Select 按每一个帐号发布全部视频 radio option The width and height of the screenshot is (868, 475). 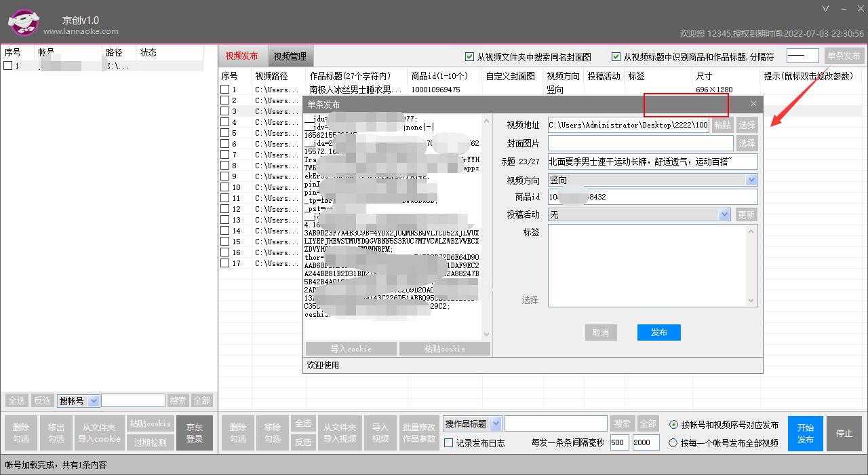pos(673,443)
